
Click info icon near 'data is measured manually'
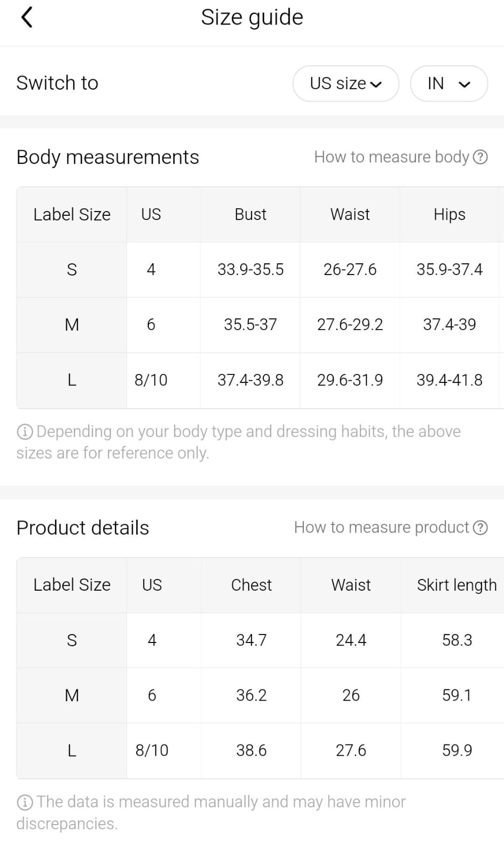pos(25,802)
